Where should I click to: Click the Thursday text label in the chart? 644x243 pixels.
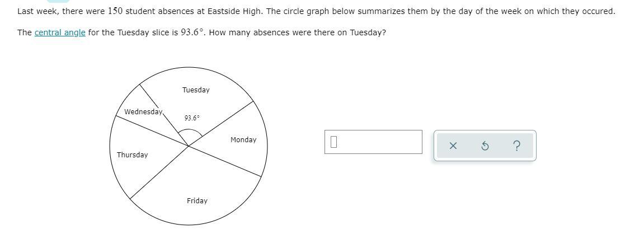(132, 155)
